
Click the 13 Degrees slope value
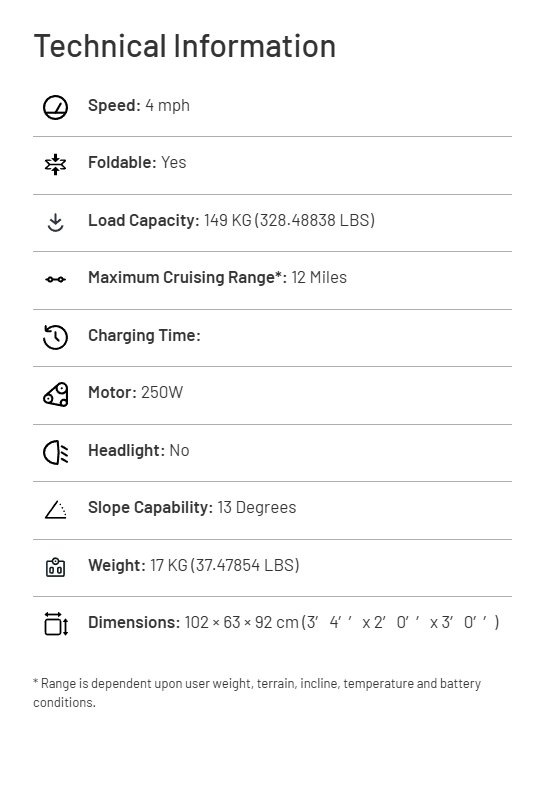point(257,508)
